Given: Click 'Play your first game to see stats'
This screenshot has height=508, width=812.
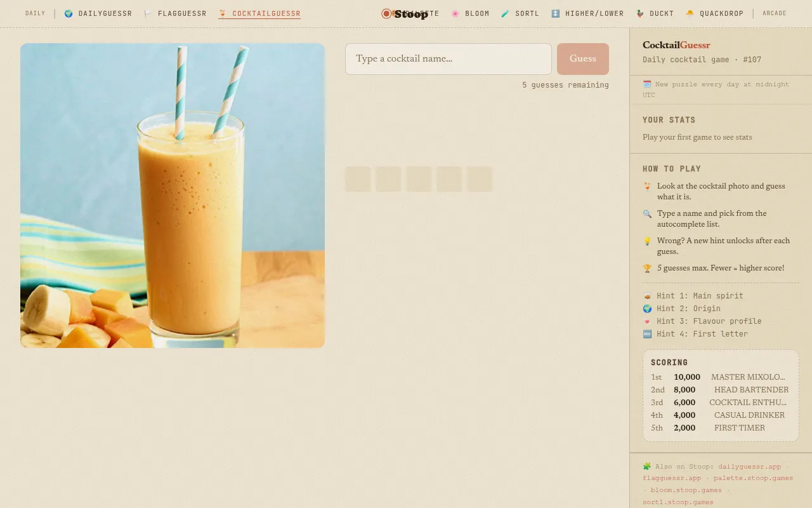Looking at the screenshot, I should point(697,137).
